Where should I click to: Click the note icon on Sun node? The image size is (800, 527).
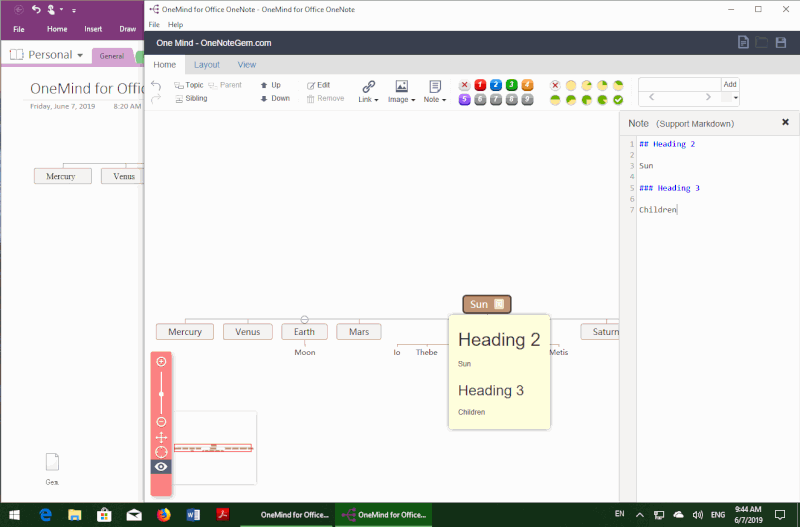(x=499, y=305)
